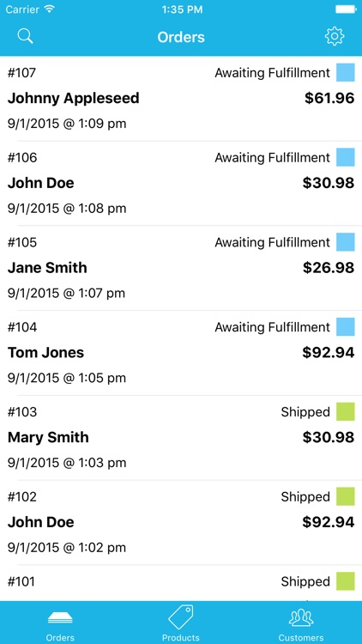Click the blue status swatch for order #107

(x=346, y=73)
